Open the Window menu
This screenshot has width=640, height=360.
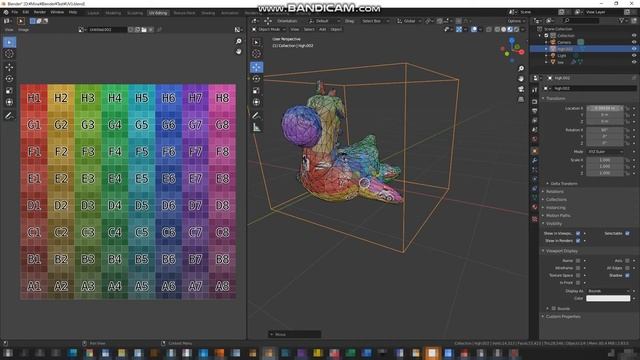(x=57, y=12)
